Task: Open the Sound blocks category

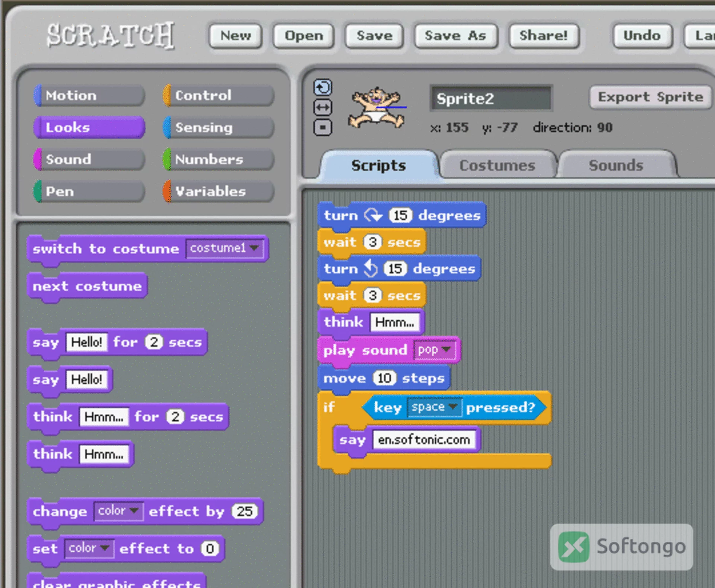Action: coord(89,159)
